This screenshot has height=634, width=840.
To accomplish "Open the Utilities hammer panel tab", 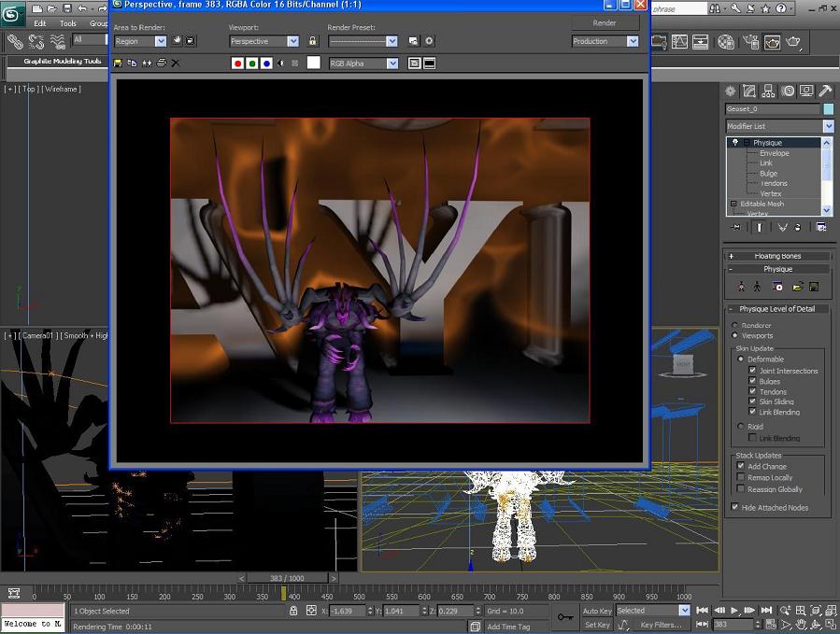I will click(x=826, y=91).
